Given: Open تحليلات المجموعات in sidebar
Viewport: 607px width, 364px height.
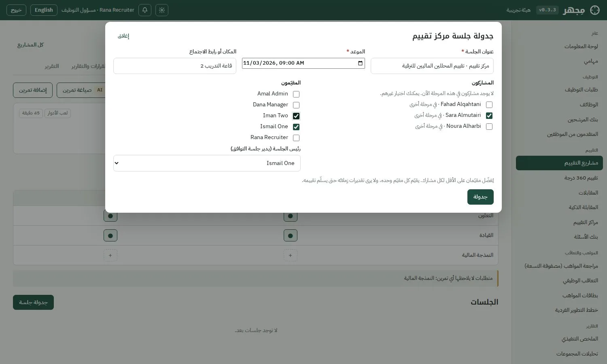Looking at the screenshot, I should pos(559,354).
